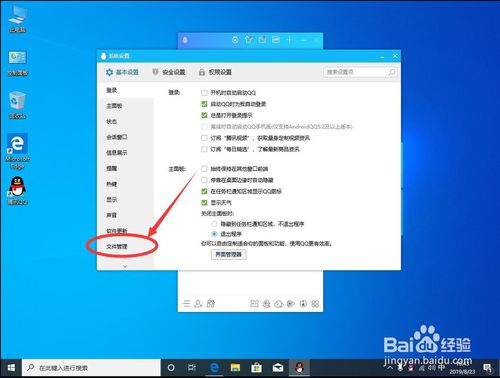Viewport: 500px width, 378px height.
Task: Click QQ penguin logo in main panel top bar
Action: 185,40
